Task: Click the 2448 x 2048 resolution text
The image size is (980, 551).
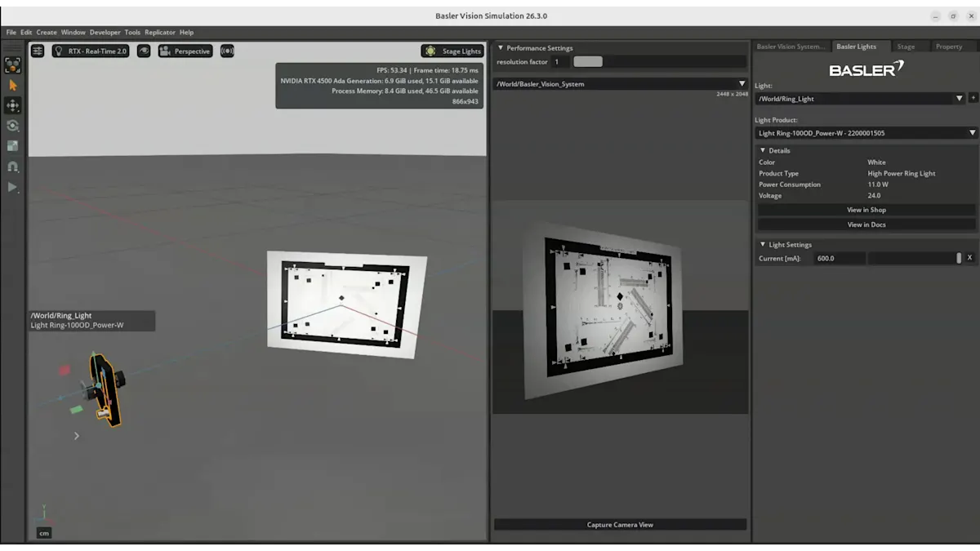Action: tap(731, 94)
